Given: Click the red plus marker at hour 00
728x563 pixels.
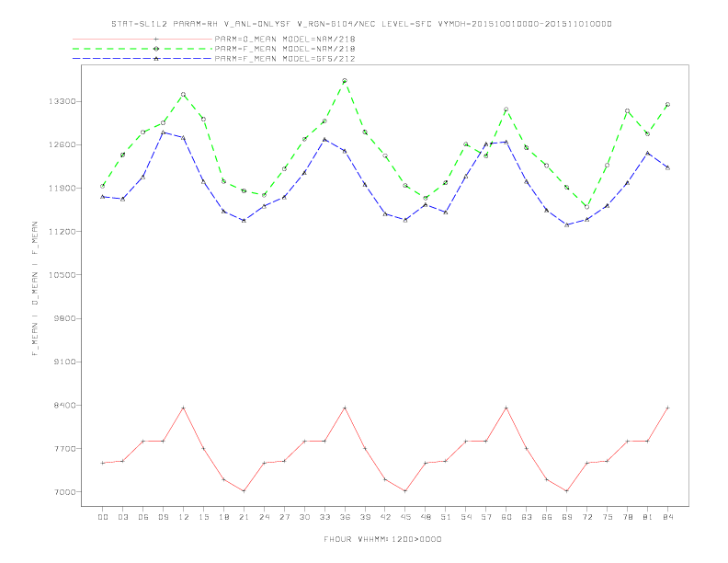Looking at the screenshot, I should tap(103, 463).
